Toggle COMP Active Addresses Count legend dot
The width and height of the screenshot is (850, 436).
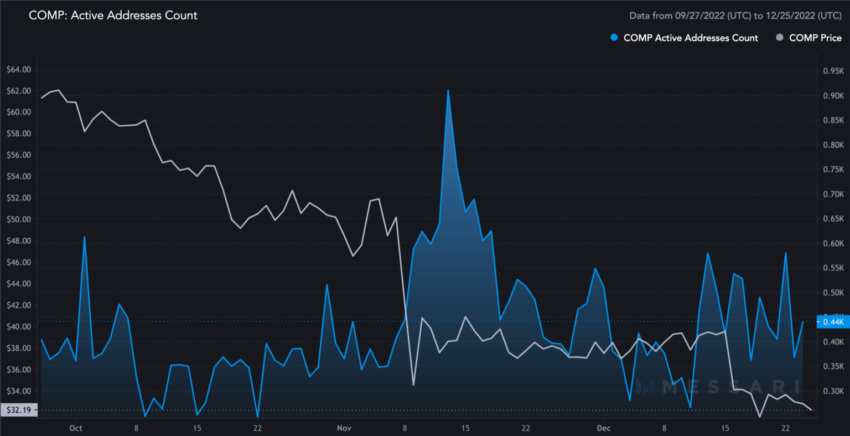point(614,38)
